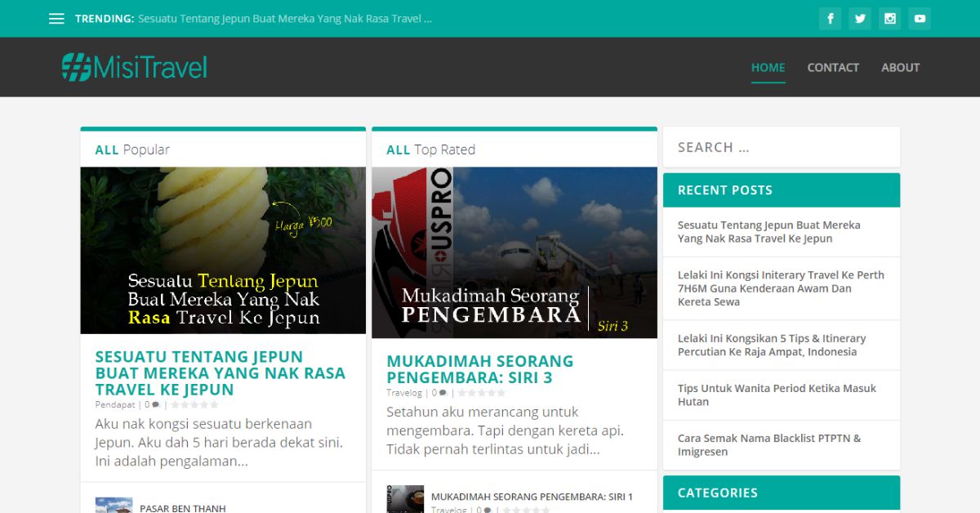Click Travelog category under Siri 3 post
Viewport: 980px width, 513px height.
click(404, 393)
